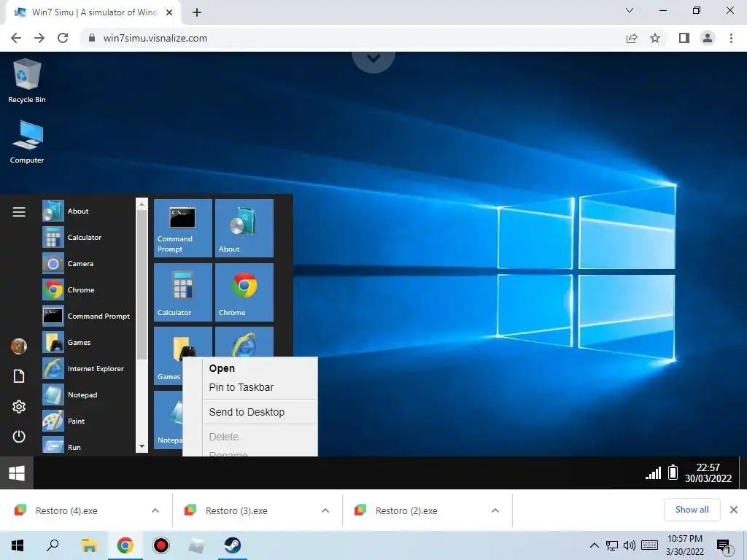The image size is (747, 560).
Task: Close the Win7 Simu tab
Action: click(169, 12)
